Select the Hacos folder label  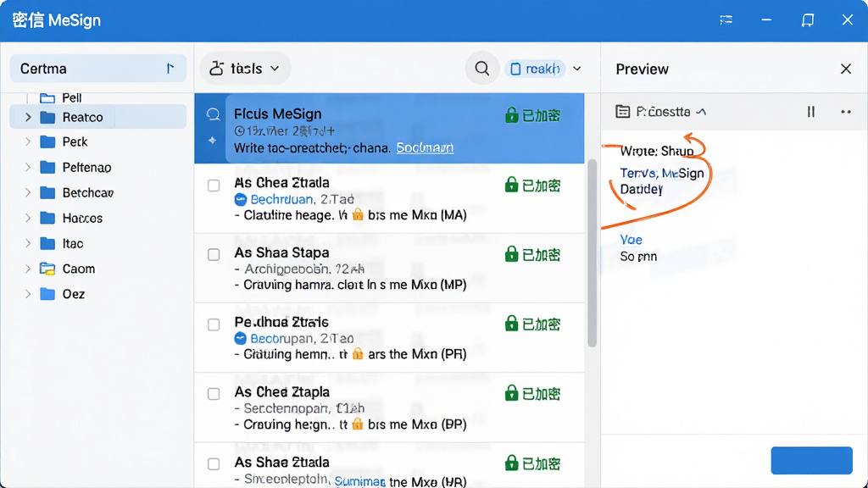click(x=82, y=218)
